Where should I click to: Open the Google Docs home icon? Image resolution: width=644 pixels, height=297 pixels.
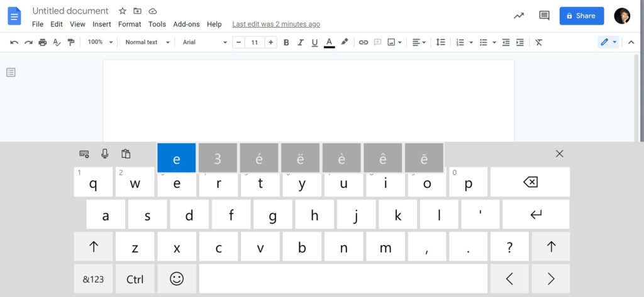tap(14, 16)
